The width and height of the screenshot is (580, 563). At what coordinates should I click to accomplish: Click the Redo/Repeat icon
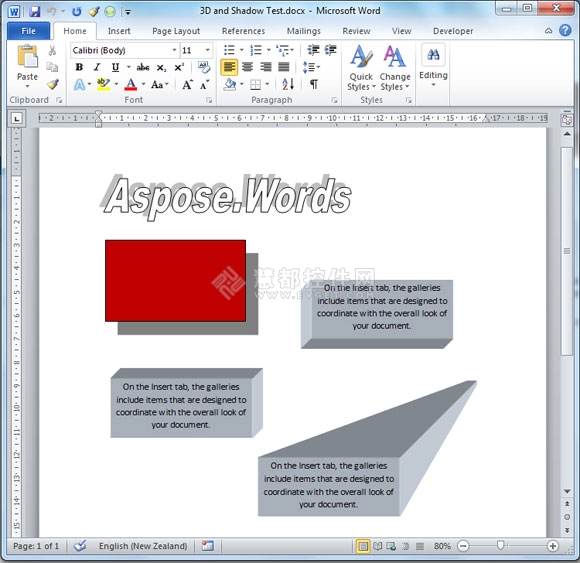pyautogui.click(x=77, y=11)
